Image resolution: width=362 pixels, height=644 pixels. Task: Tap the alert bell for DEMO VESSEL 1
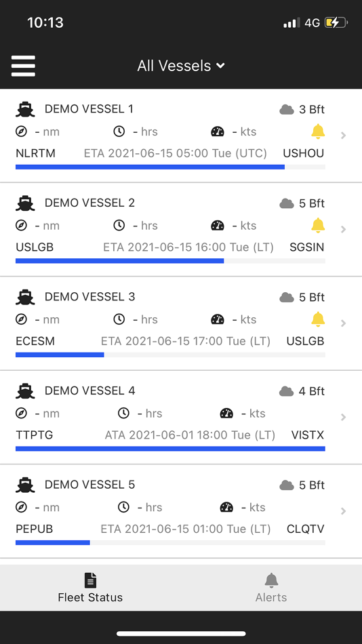click(318, 132)
